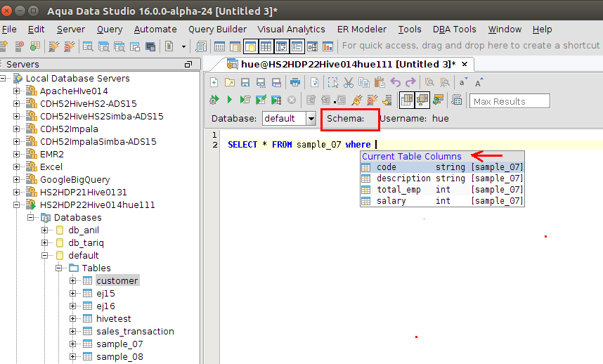Select GoogleBigQuery server
The width and height of the screenshot is (603, 364).
click(75, 179)
